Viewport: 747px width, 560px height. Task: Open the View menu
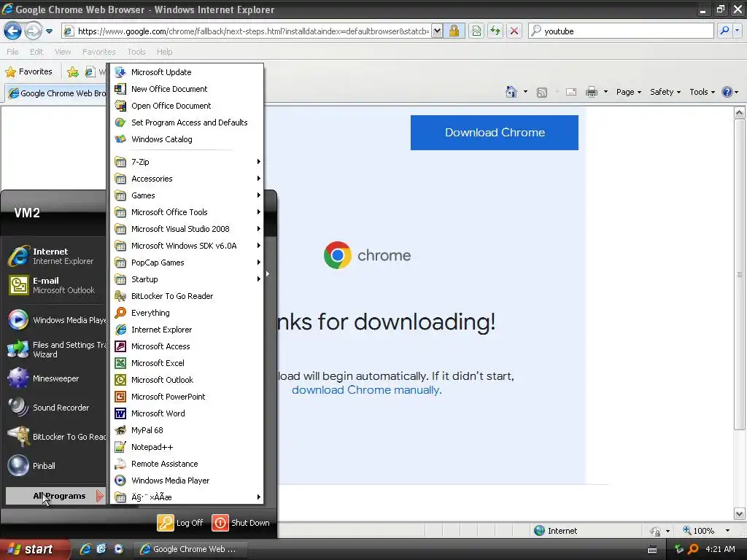click(63, 52)
